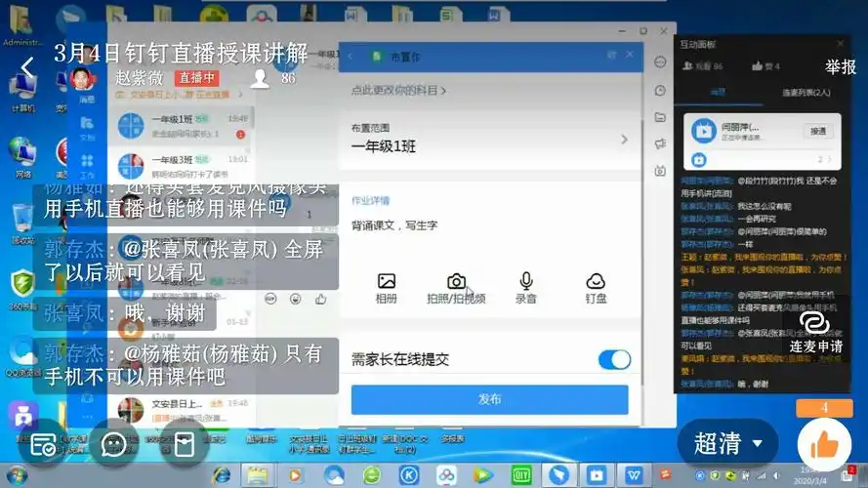Tap the viewer count person icon

pos(260,78)
